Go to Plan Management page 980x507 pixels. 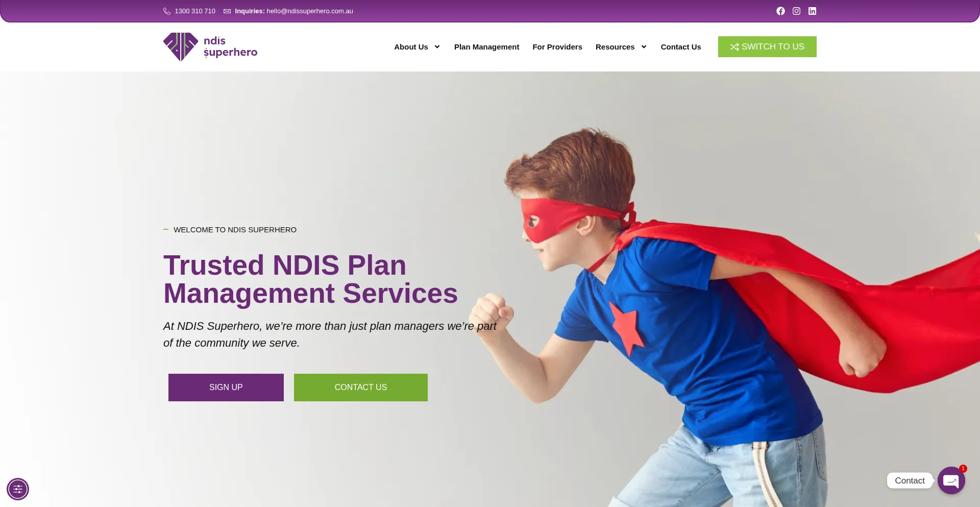tap(486, 47)
